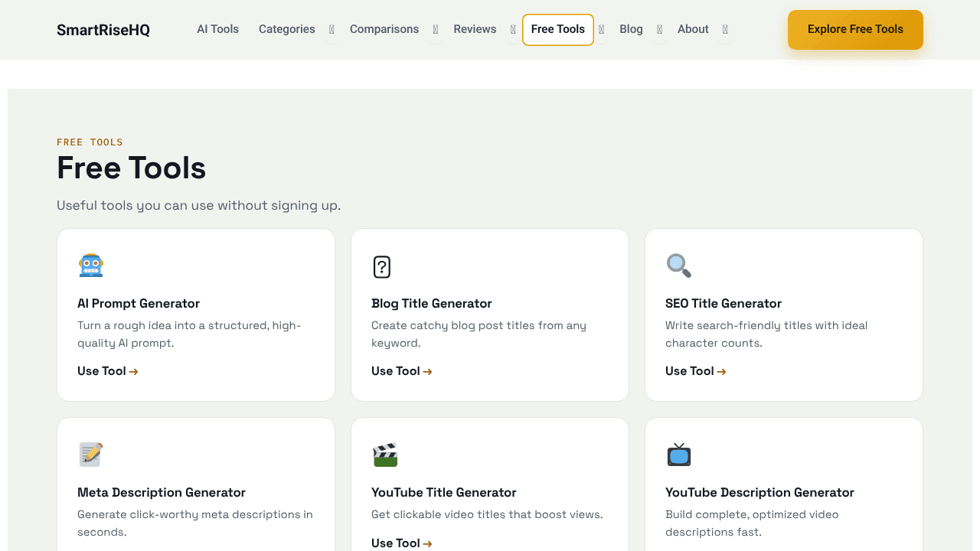Expand the Free Tools submenu toggle
Image resolution: width=980 pixels, height=551 pixels.
click(602, 30)
